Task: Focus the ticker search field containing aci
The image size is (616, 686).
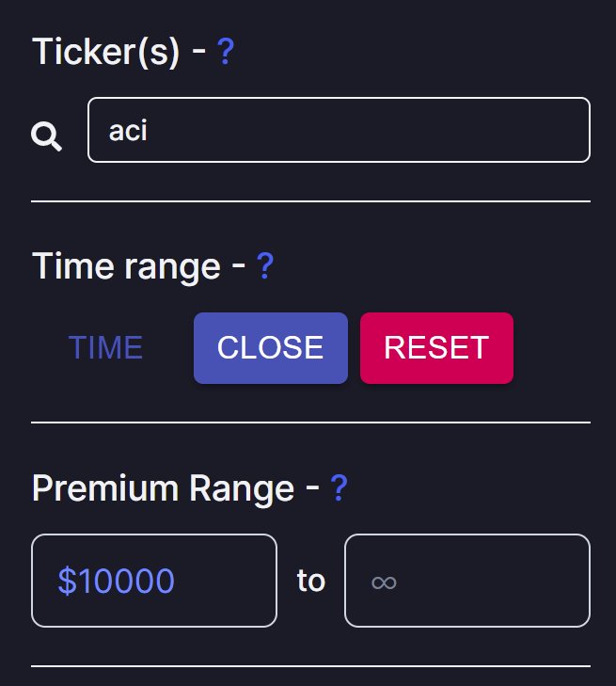Action: (339, 130)
